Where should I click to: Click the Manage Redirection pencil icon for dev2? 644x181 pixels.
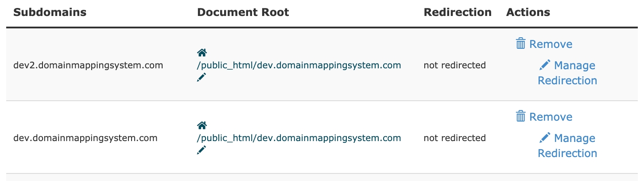[x=545, y=65]
